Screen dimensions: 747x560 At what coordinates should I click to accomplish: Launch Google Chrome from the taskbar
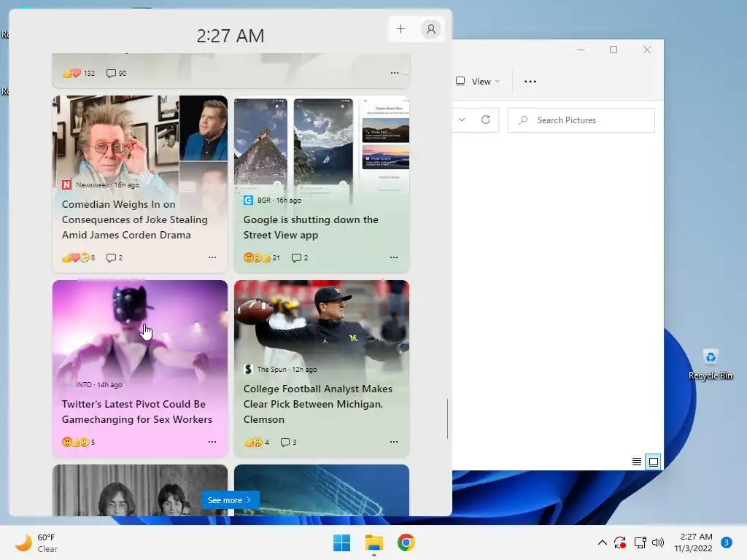(406, 542)
